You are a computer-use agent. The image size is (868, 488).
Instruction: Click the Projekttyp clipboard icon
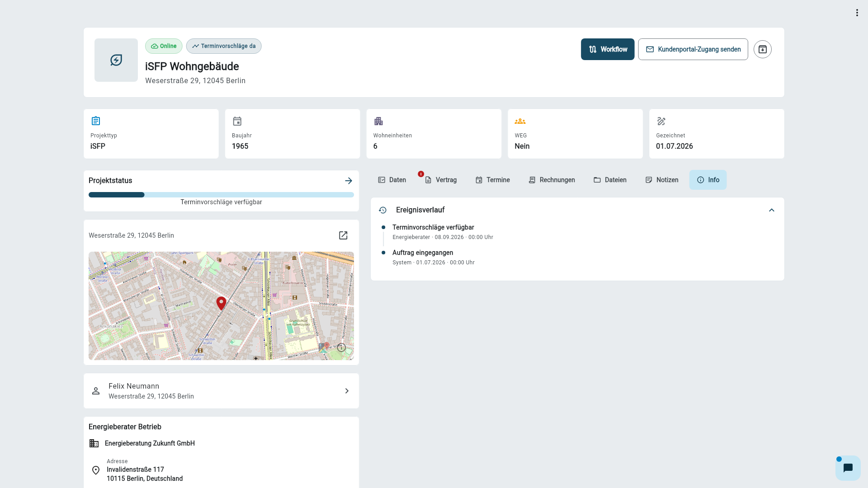(x=96, y=121)
